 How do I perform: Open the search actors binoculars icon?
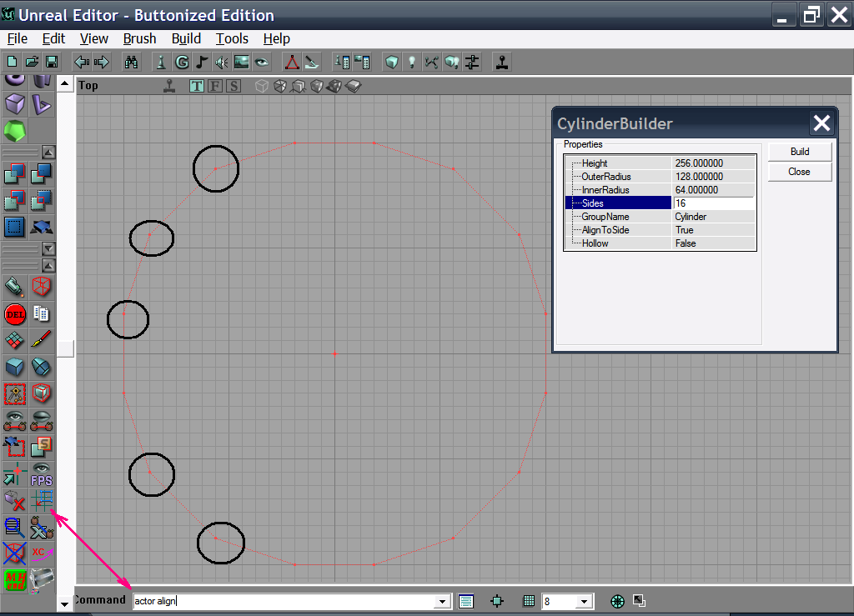click(131, 62)
